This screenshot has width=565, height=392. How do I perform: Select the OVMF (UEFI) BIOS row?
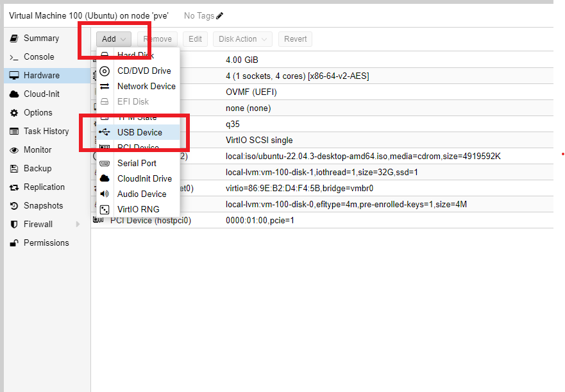322,92
